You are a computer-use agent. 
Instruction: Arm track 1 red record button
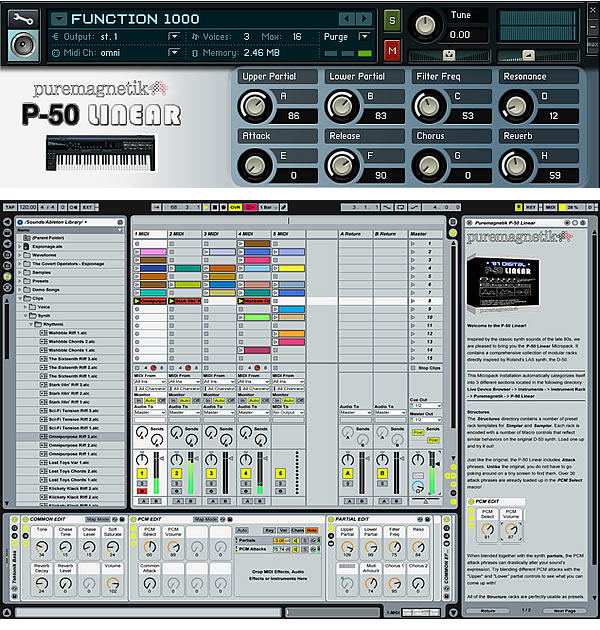142,491
